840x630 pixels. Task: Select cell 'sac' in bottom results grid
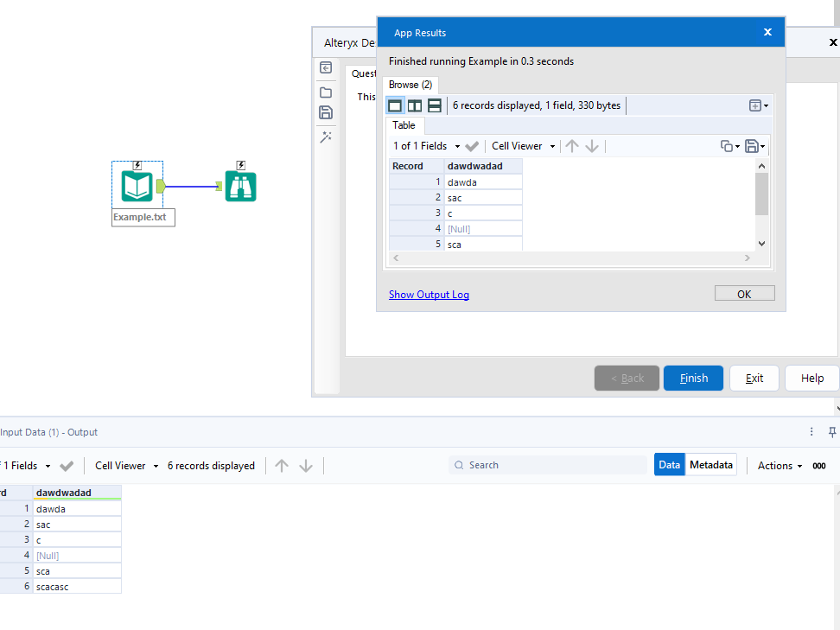(77, 525)
